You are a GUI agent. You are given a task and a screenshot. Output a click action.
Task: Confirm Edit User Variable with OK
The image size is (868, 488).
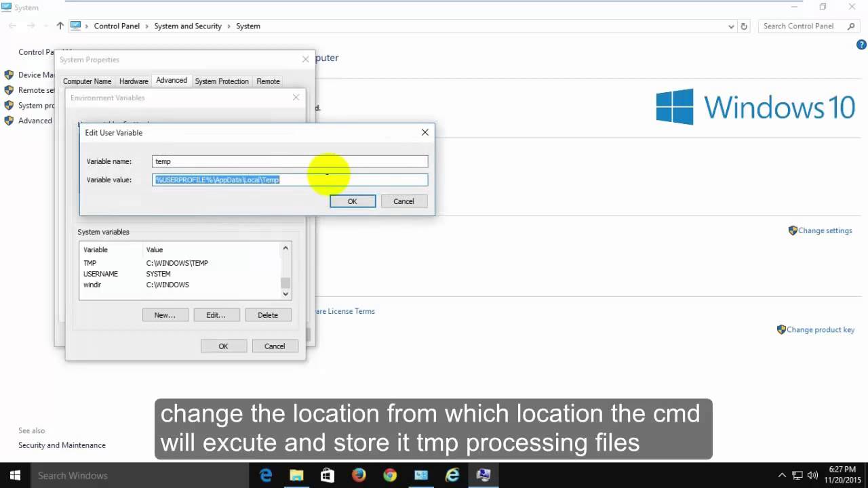353,201
